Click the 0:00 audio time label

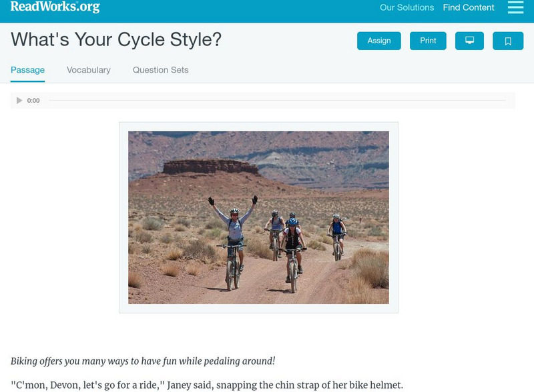click(33, 101)
